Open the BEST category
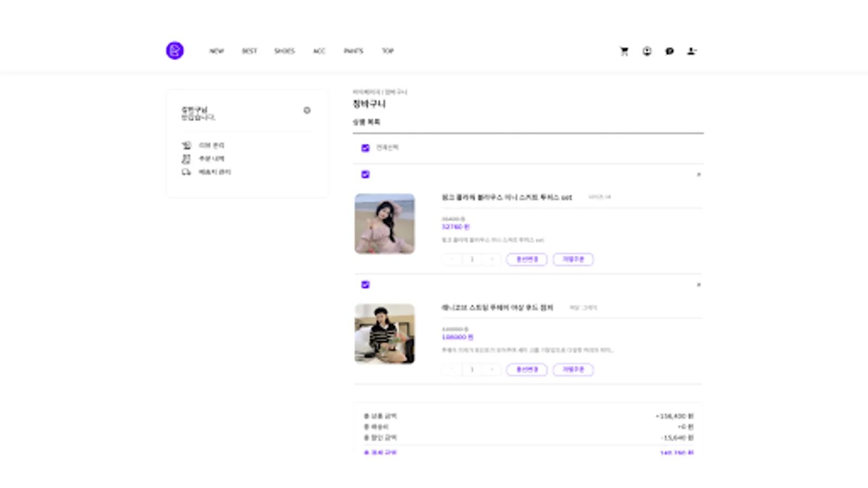 tap(250, 51)
